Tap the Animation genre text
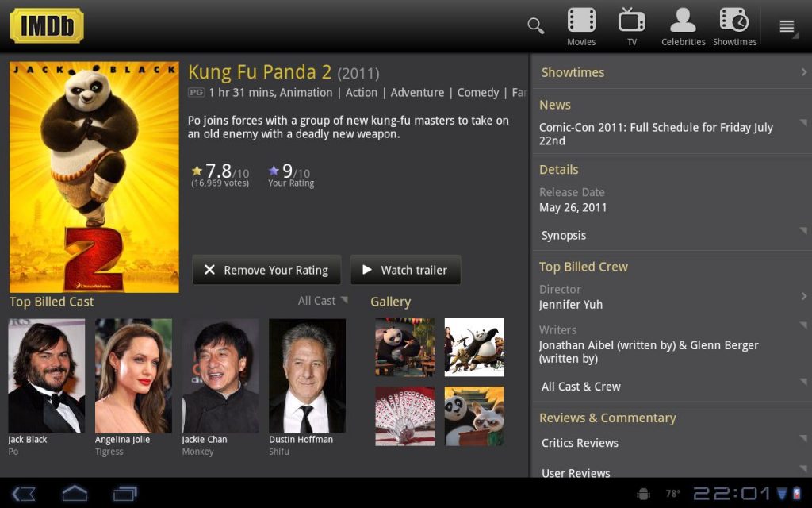812x508 pixels. click(306, 93)
